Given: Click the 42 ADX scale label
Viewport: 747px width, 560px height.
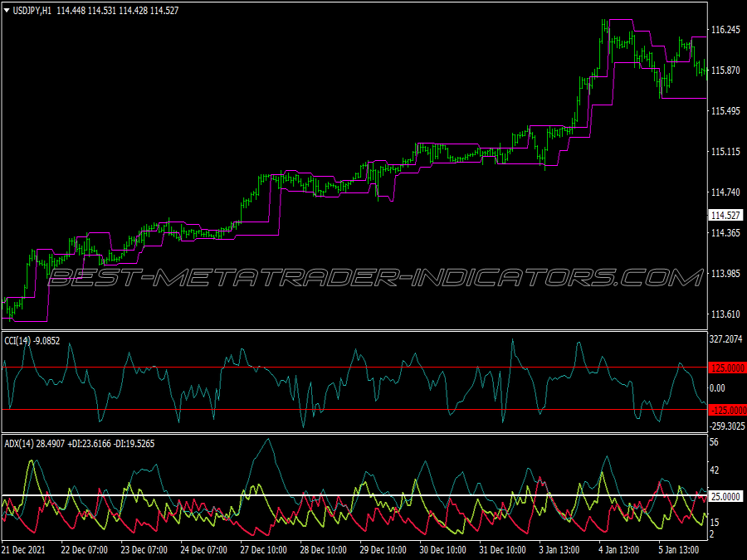Looking at the screenshot, I should (x=714, y=470).
